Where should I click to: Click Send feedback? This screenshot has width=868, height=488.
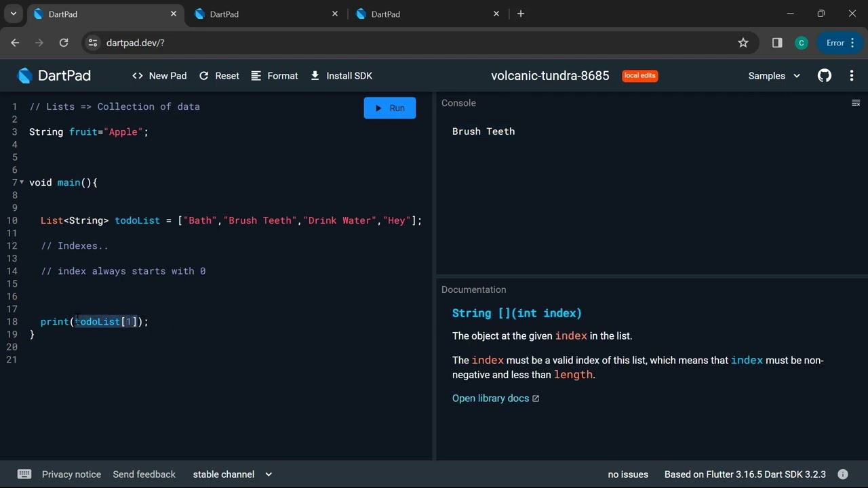pos(144,474)
